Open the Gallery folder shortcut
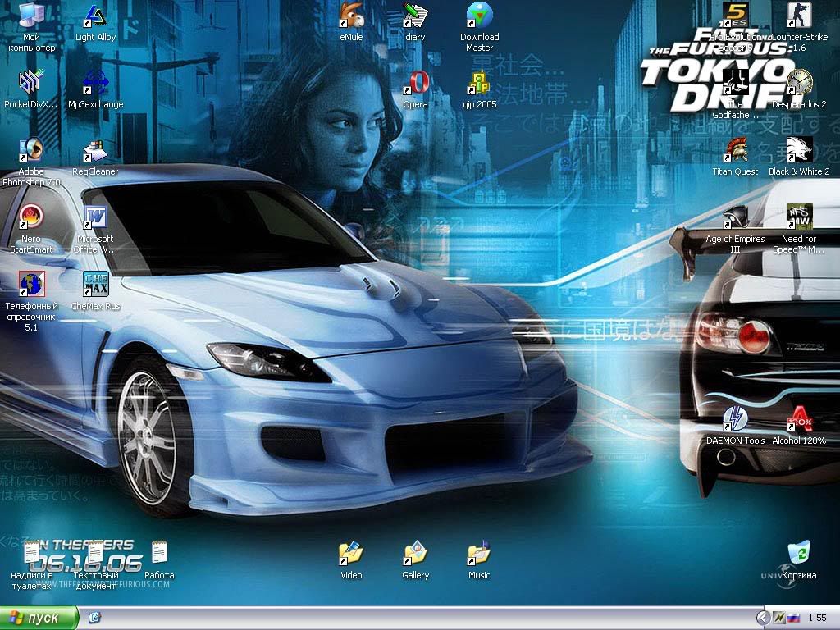Screen dimensions: 840x630 click(x=415, y=554)
